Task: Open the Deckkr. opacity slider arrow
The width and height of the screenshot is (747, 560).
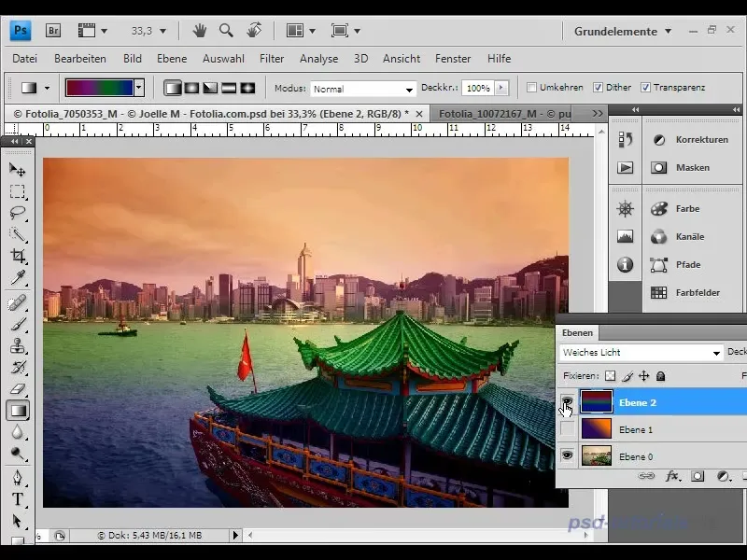Action: click(x=500, y=88)
